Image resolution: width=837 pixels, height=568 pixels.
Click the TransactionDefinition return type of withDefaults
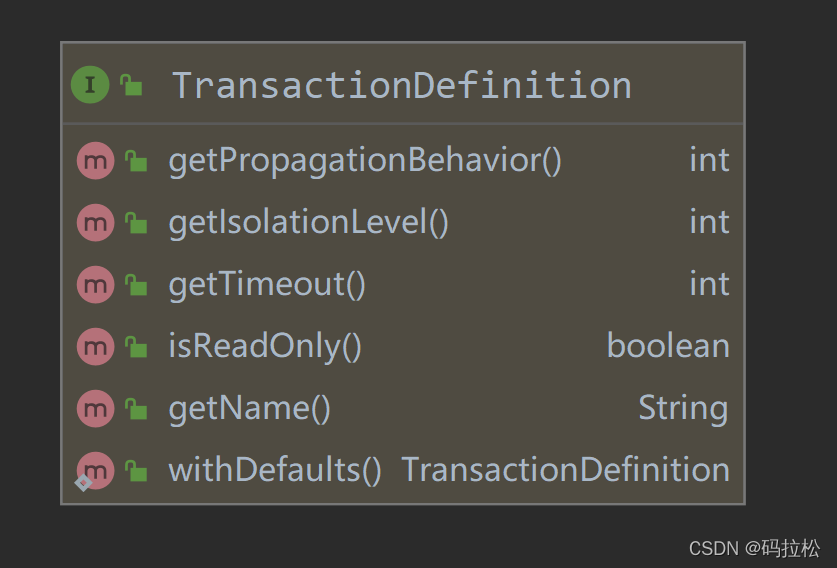[565, 470]
